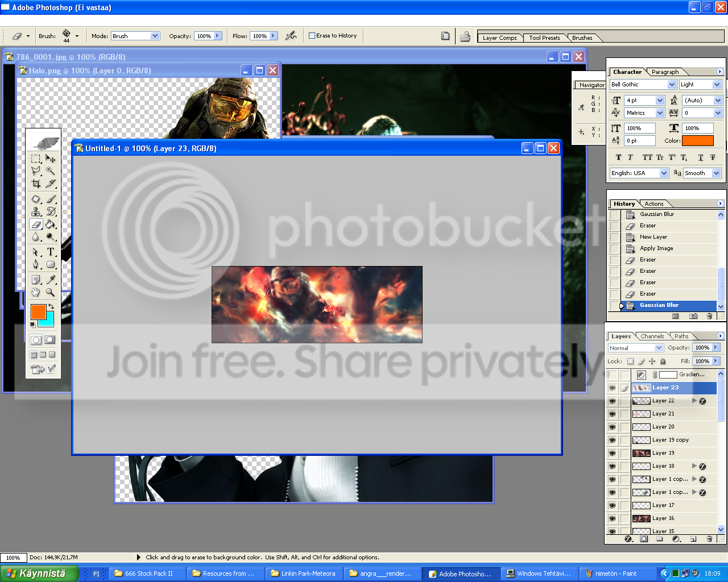Hide Layer 22 with its eye icon
The height and width of the screenshot is (582, 728).
pos(613,401)
